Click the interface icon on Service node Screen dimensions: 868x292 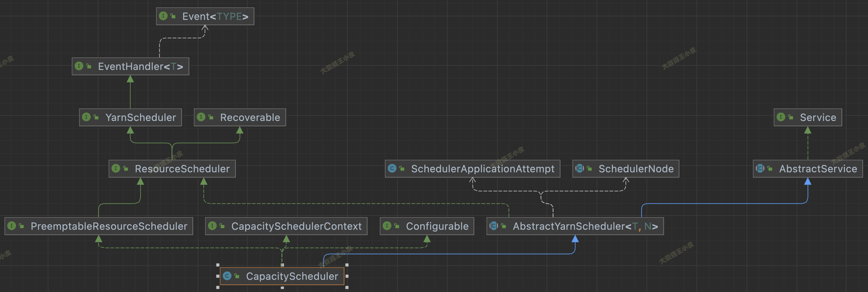point(781,117)
